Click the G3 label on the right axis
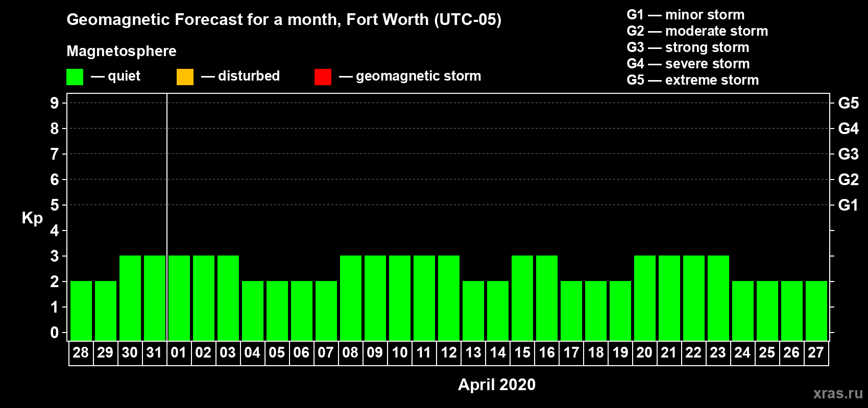The width and height of the screenshot is (868, 408). [849, 154]
